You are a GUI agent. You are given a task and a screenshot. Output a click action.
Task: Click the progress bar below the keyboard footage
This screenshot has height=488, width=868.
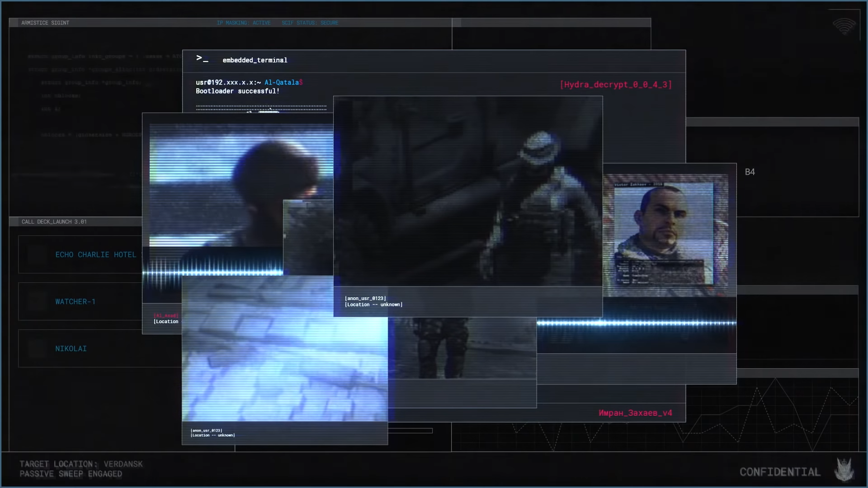(x=410, y=431)
